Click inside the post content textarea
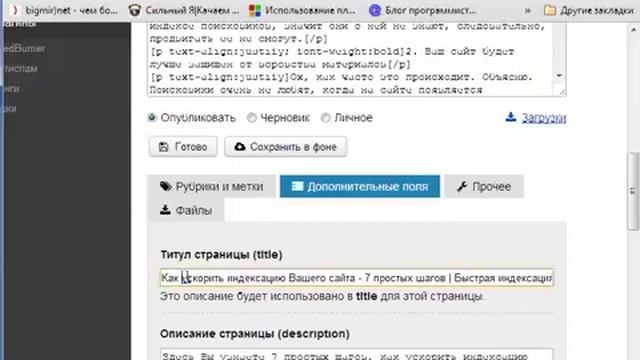 click(350, 59)
